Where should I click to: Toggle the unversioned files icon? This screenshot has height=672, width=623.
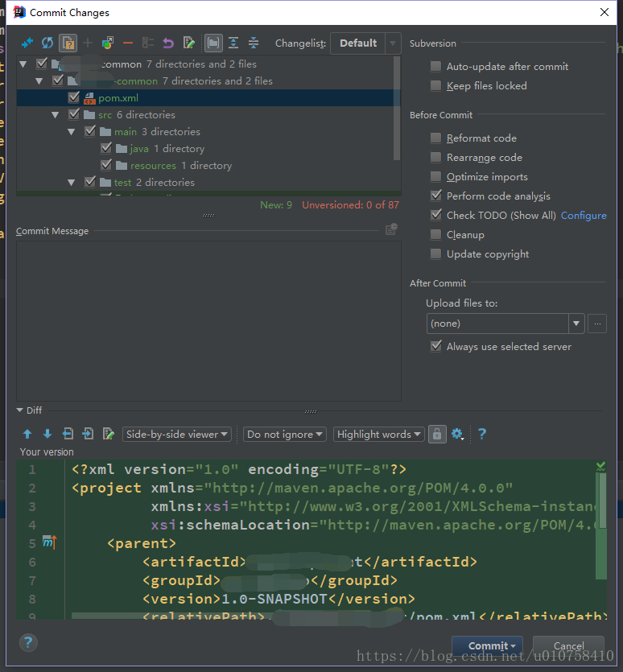click(x=68, y=43)
